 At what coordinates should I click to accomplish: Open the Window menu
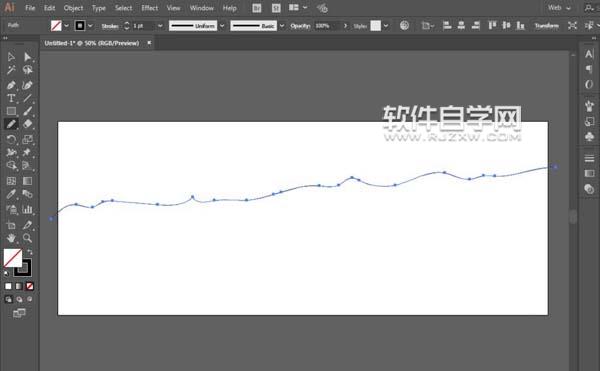[202, 8]
